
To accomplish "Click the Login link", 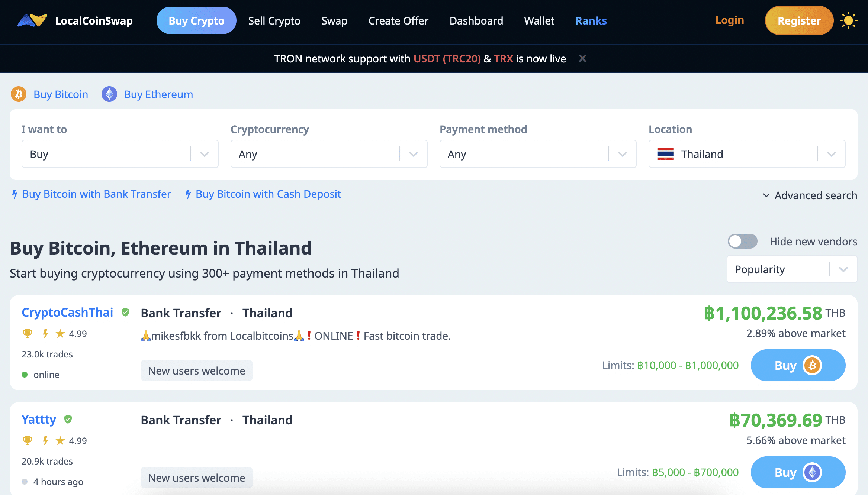I will tap(730, 20).
